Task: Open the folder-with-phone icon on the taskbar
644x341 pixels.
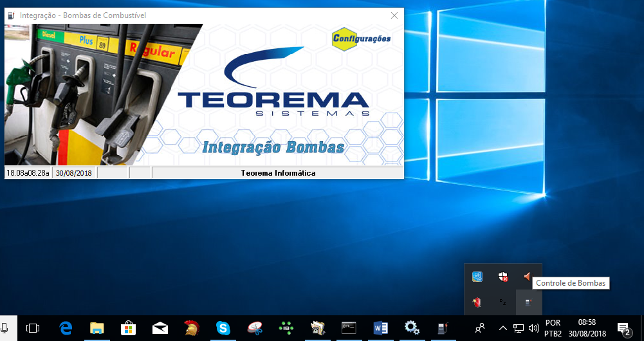Action: [x=317, y=328]
